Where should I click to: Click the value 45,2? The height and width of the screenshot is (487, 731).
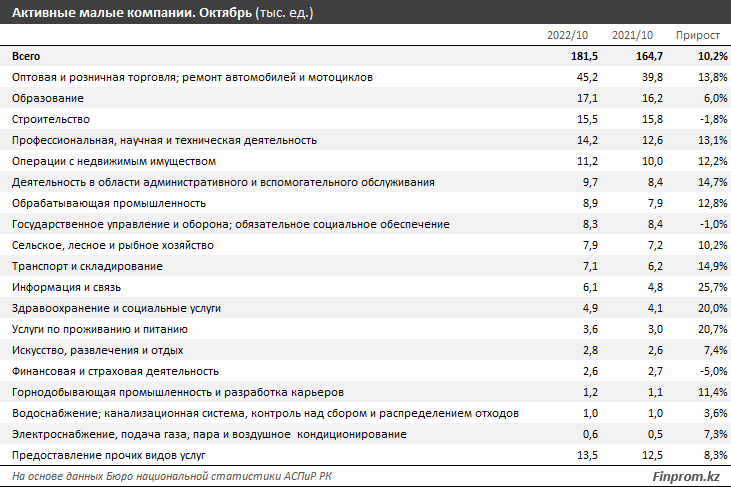[x=587, y=77]
